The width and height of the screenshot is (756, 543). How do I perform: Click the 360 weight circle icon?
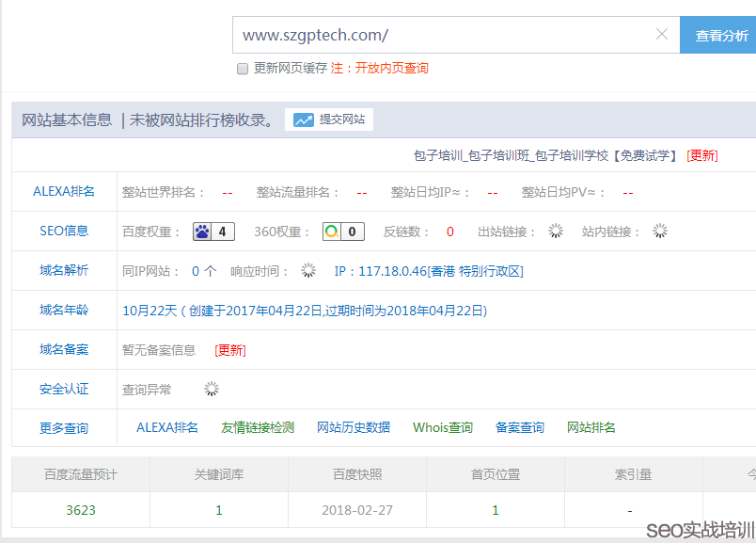click(332, 232)
